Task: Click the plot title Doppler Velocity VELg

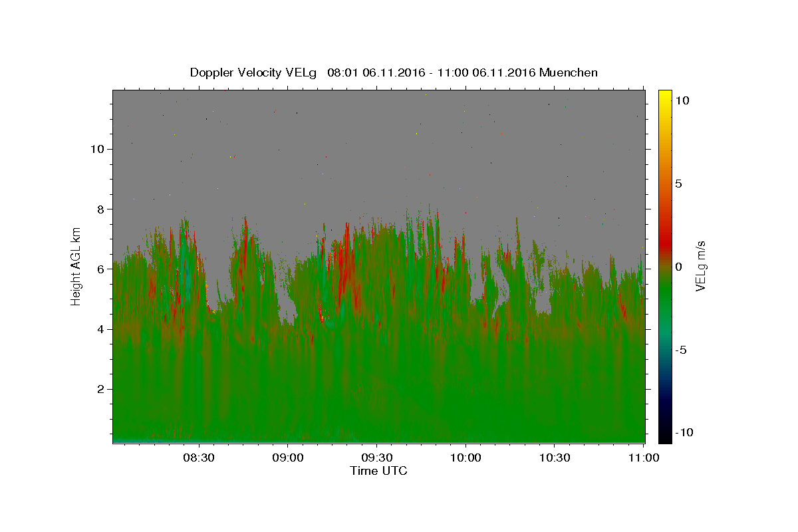Action: pyautogui.click(x=253, y=72)
